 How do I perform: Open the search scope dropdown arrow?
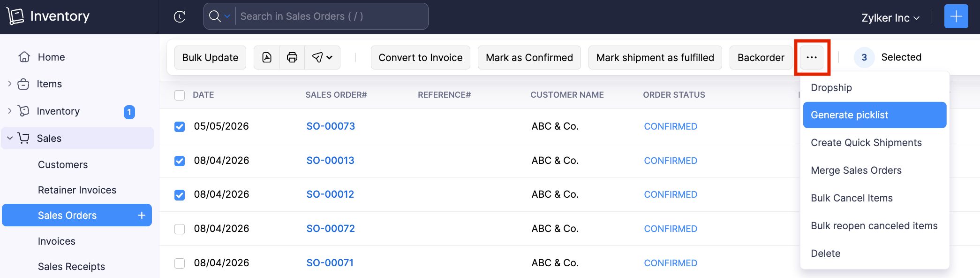(227, 16)
